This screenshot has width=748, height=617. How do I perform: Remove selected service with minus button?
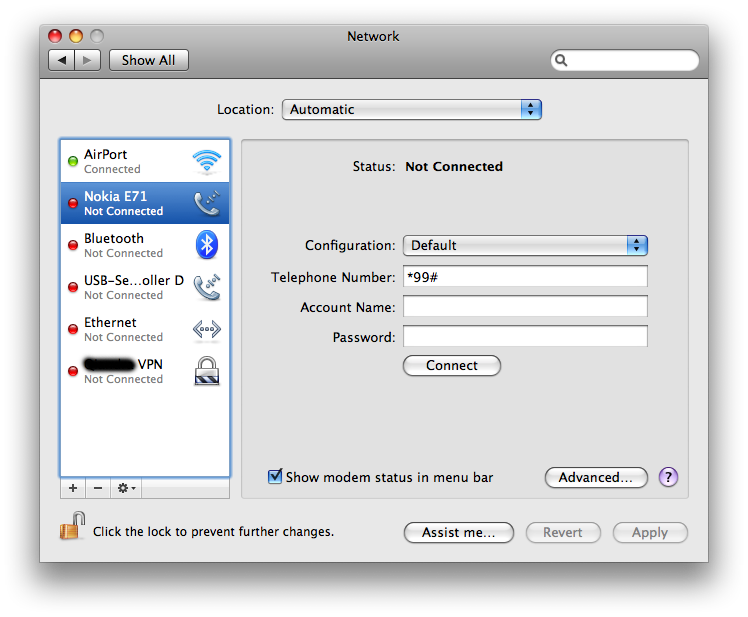coord(98,488)
